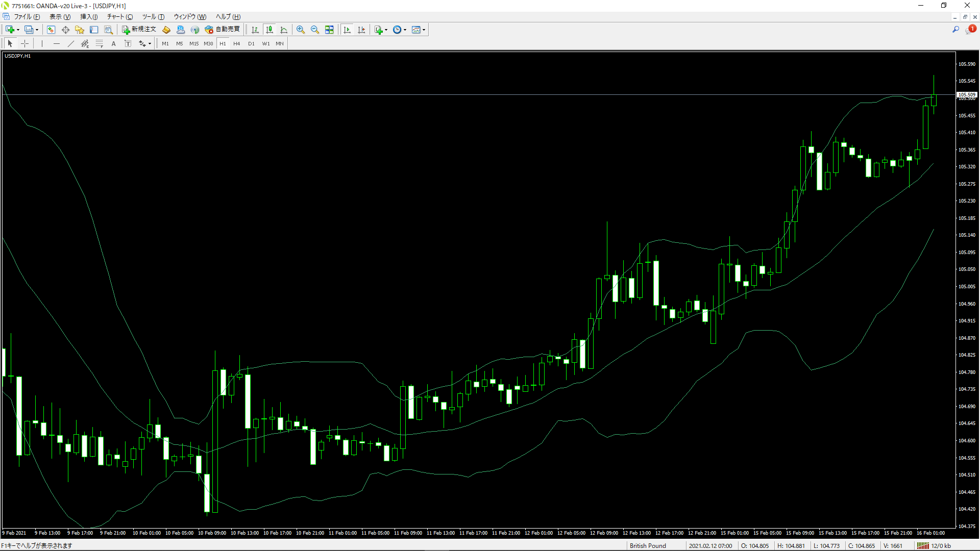Switch to M1 timeframe
This screenshot has height=551, width=980.
click(x=165, y=43)
